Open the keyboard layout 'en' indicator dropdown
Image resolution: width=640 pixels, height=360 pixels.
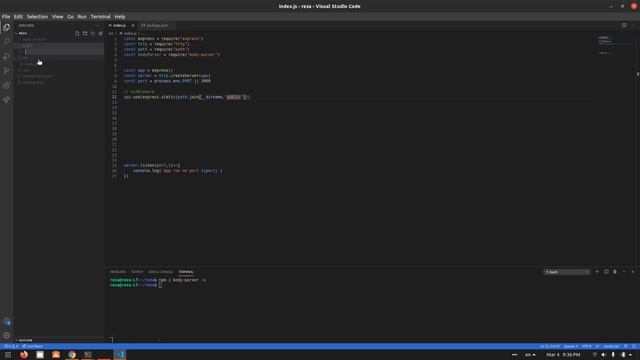pyautogui.click(x=530, y=355)
